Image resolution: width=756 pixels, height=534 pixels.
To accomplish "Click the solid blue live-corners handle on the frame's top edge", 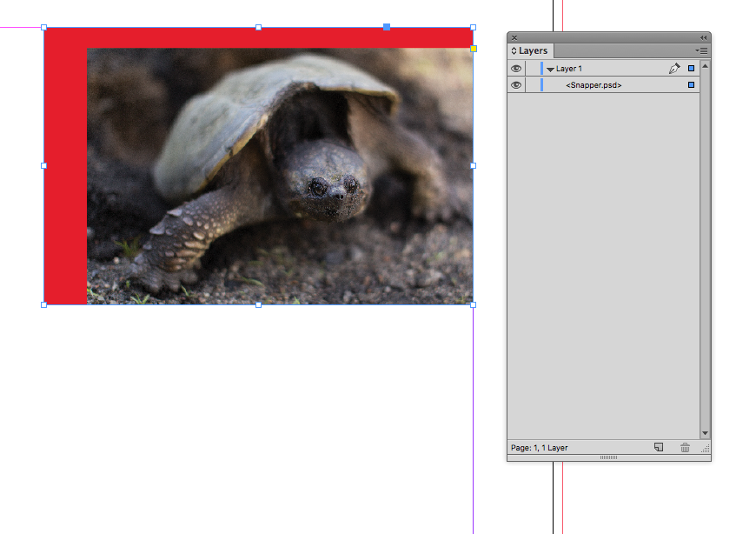I will (x=387, y=27).
